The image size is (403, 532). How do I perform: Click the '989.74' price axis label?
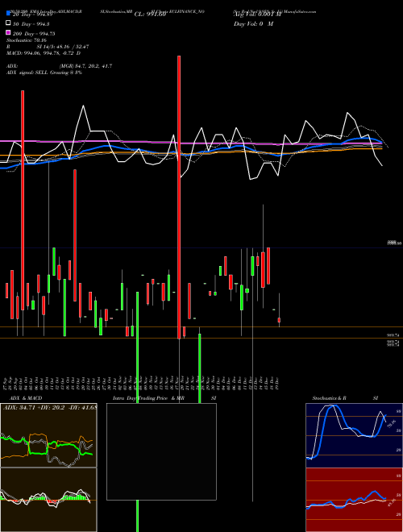(x=393, y=335)
